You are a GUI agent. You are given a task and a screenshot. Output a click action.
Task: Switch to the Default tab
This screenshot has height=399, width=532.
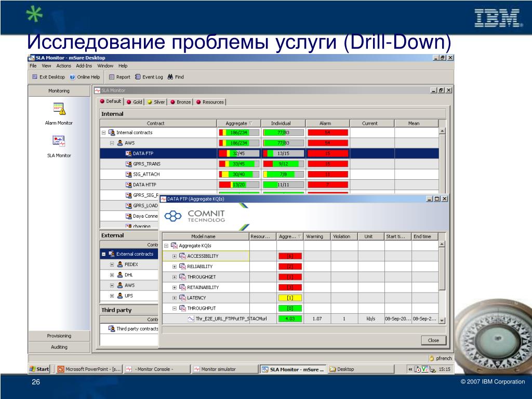click(x=111, y=101)
